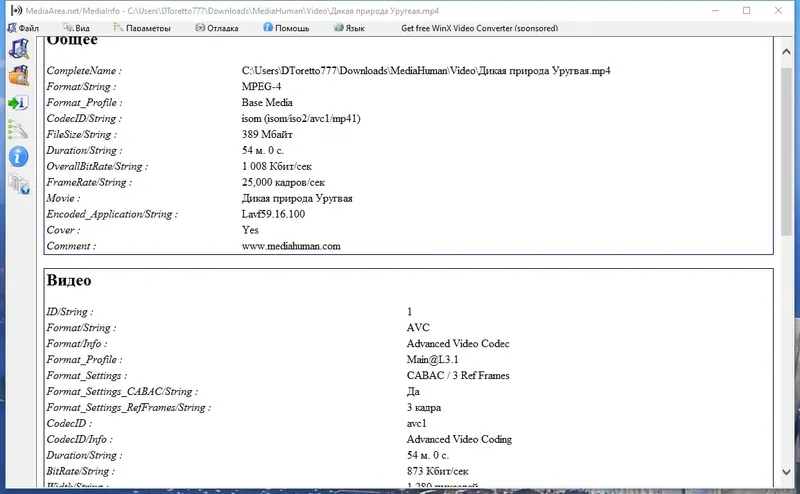Image resolution: width=800 pixels, height=494 pixels.
Task: Click the 3 кадра value
Action: [423, 407]
